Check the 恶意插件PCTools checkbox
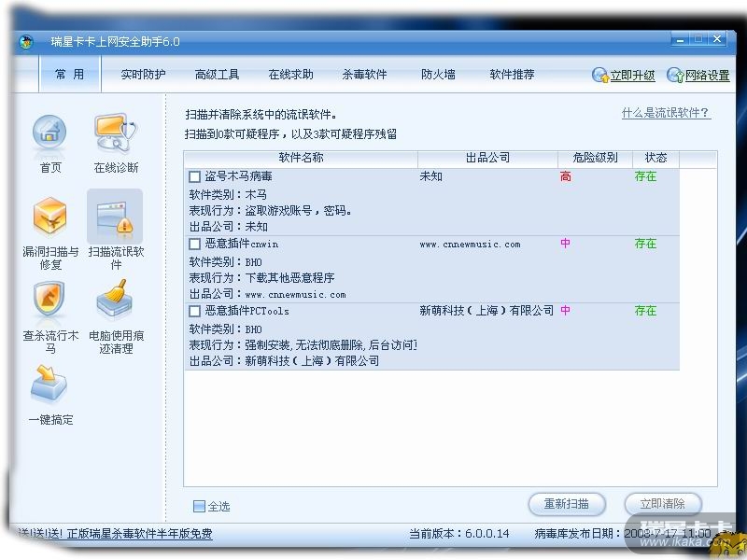The image size is (747, 560). pos(194,312)
